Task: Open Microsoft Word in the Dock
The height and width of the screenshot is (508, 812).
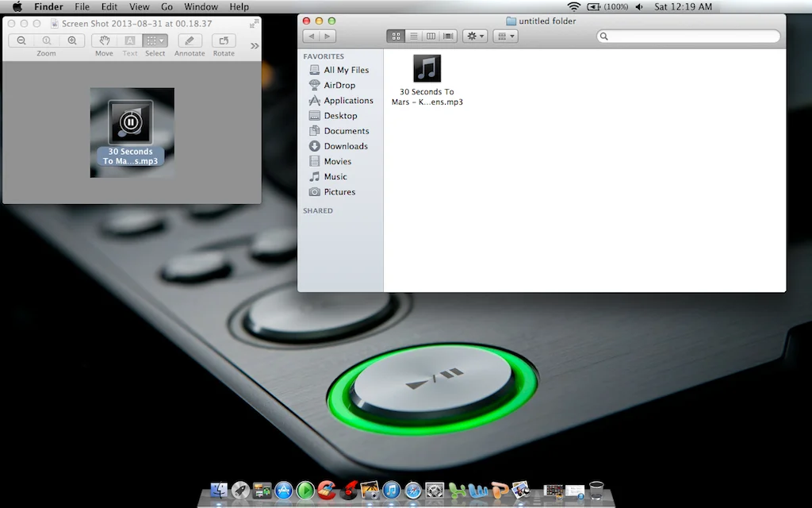Action: (478, 490)
